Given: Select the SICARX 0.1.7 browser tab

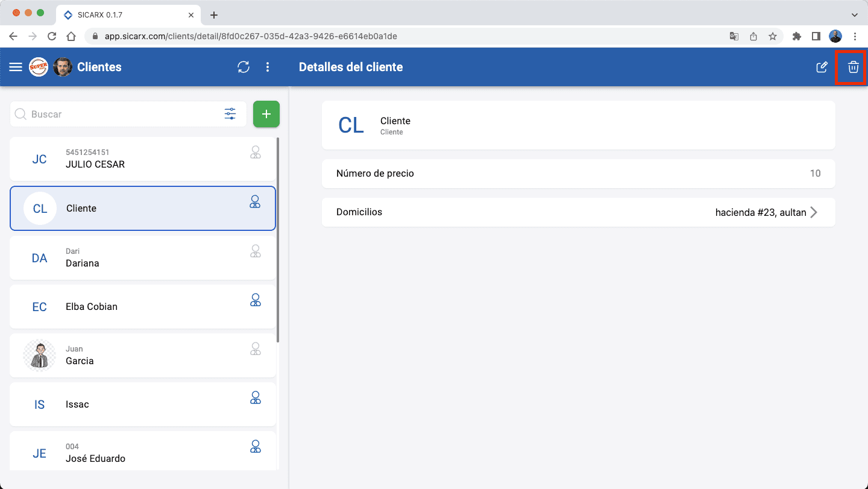Looking at the screenshot, I should [121, 14].
